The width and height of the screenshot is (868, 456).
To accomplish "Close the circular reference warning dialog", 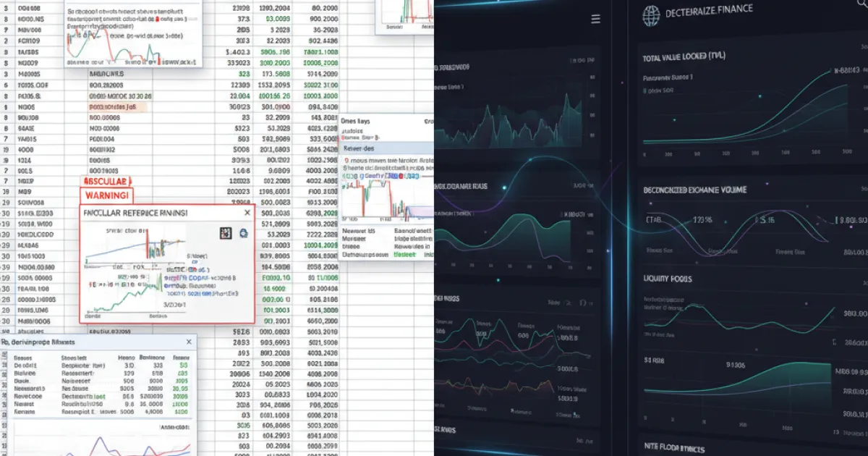I will 247,214.
